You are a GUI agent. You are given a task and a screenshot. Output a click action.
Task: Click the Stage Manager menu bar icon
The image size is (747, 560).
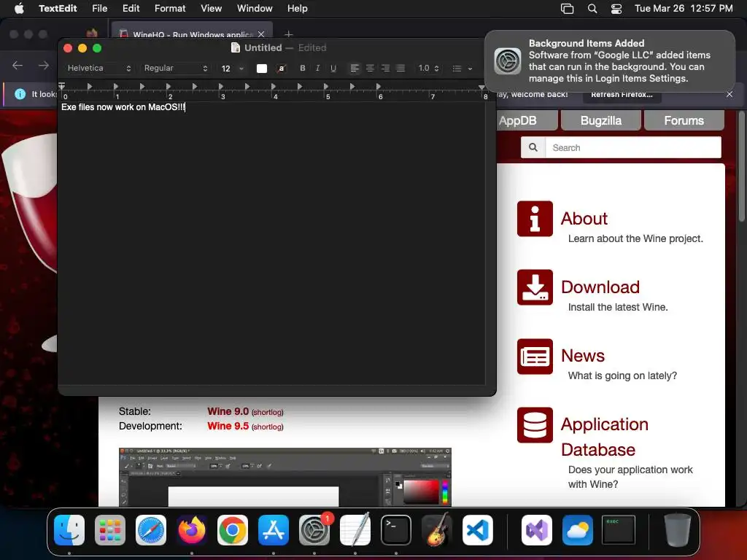(567, 9)
